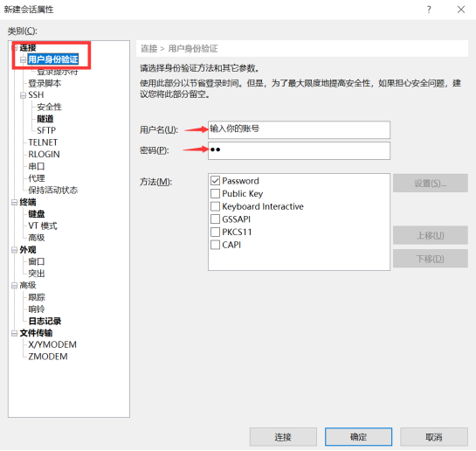Click the help question mark icon

(429, 10)
